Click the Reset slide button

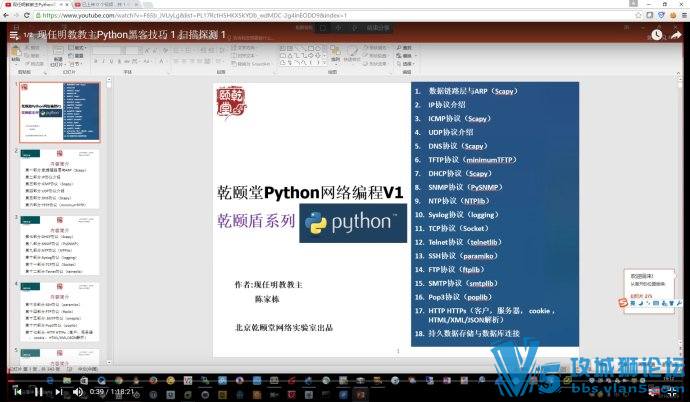point(77,55)
